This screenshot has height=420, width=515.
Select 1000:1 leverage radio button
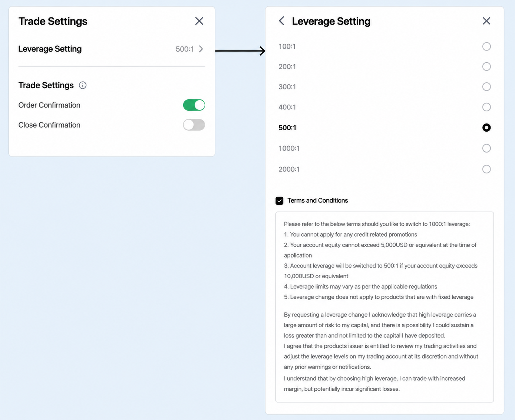coord(486,148)
